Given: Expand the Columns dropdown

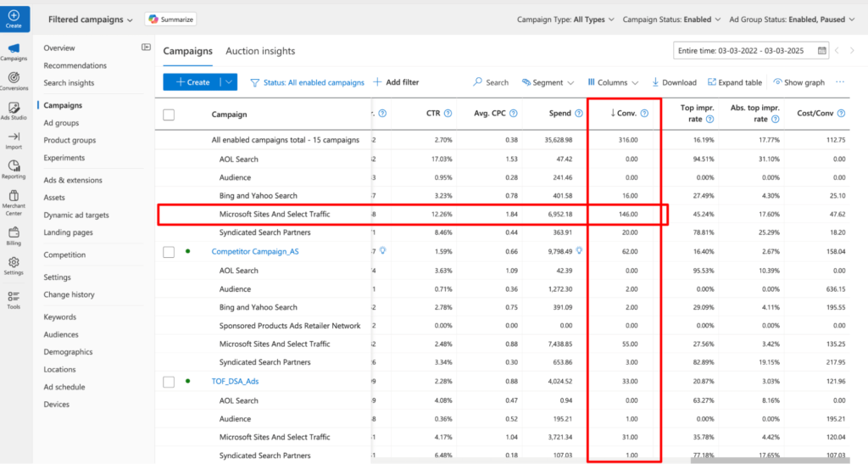Looking at the screenshot, I should (x=610, y=82).
